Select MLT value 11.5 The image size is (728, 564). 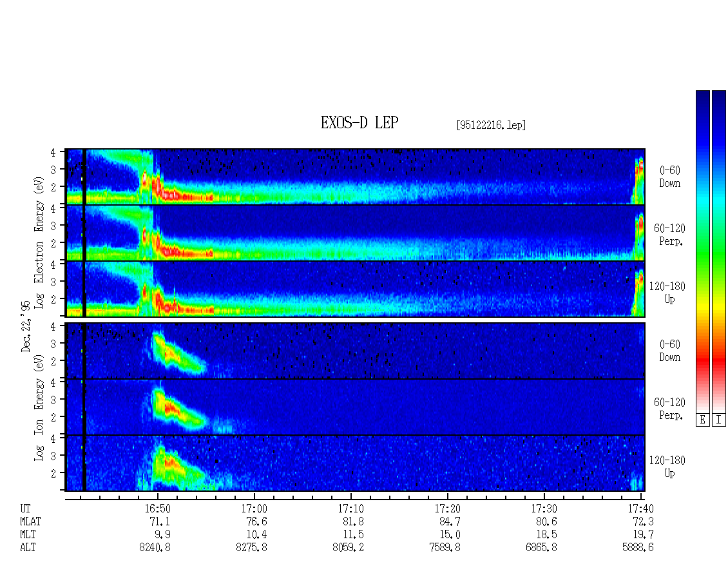click(x=353, y=535)
